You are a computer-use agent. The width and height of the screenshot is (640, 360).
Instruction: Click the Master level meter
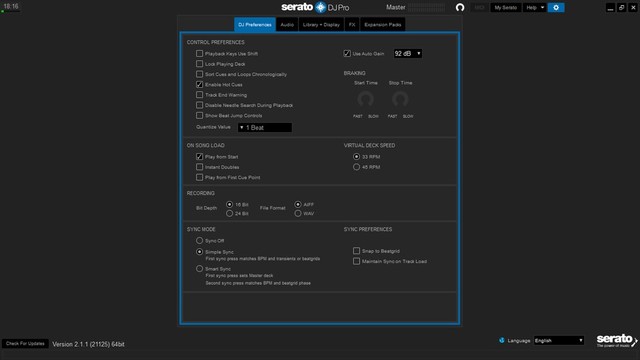[x=427, y=7]
